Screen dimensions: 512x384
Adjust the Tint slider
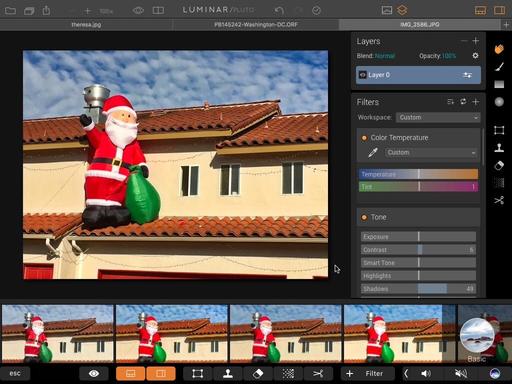[418, 187]
